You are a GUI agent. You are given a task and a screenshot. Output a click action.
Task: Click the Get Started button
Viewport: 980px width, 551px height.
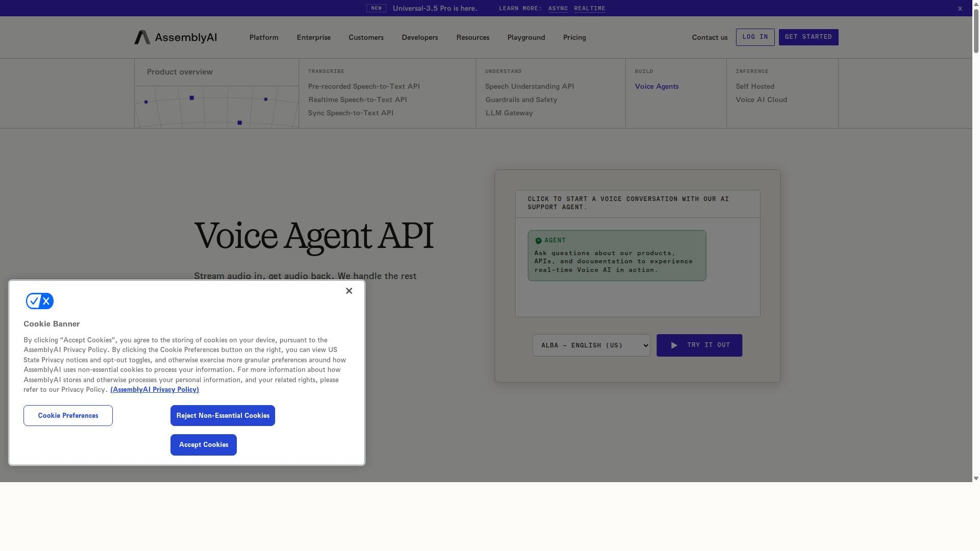(808, 37)
